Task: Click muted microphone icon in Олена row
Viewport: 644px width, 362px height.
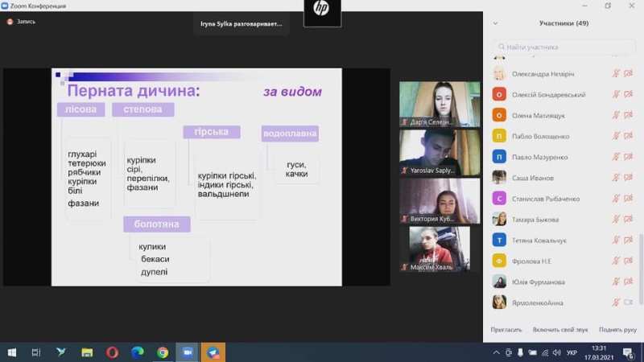Action: (x=616, y=115)
